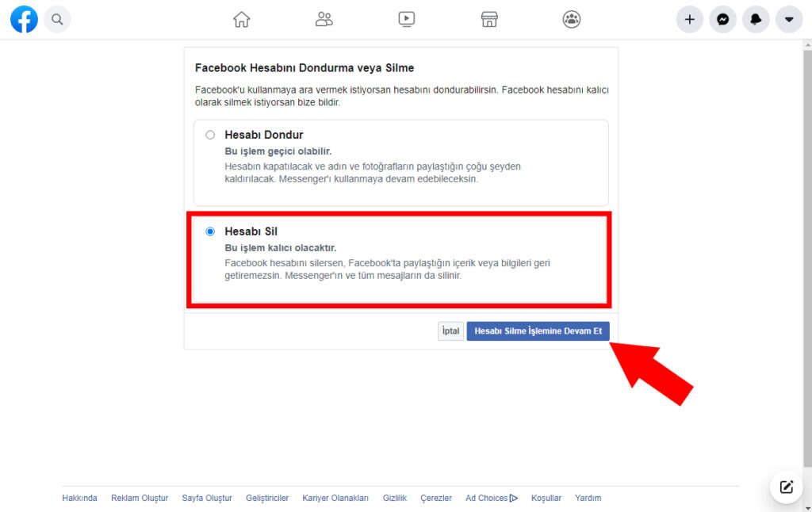Click the page vertical scrollbar

click(807, 259)
